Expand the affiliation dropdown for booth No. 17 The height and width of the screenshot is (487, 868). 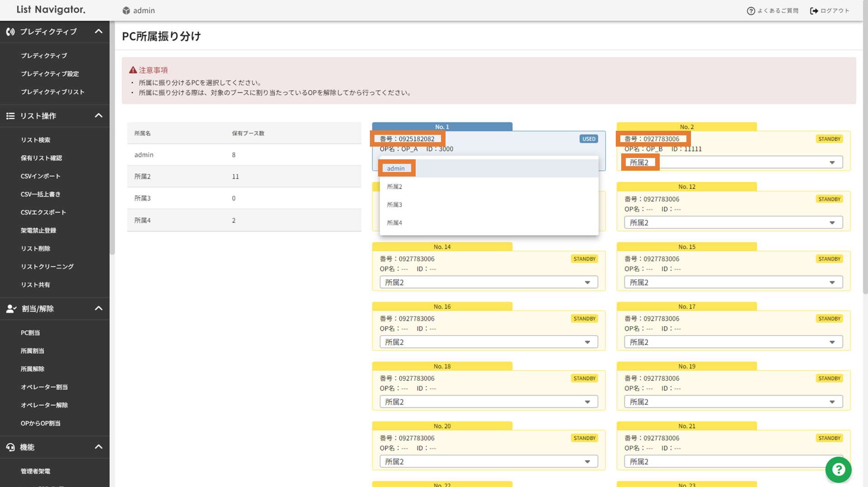[x=733, y=342]
